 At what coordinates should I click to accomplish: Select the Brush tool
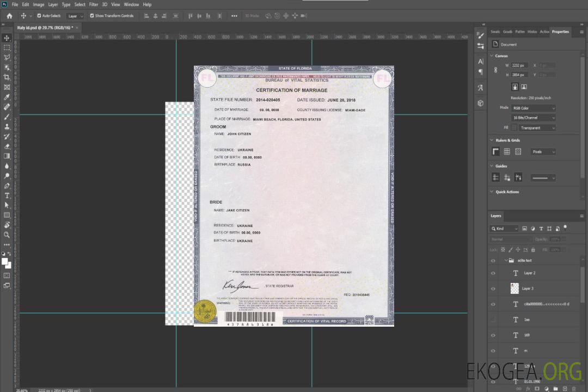tap(7, 117)
